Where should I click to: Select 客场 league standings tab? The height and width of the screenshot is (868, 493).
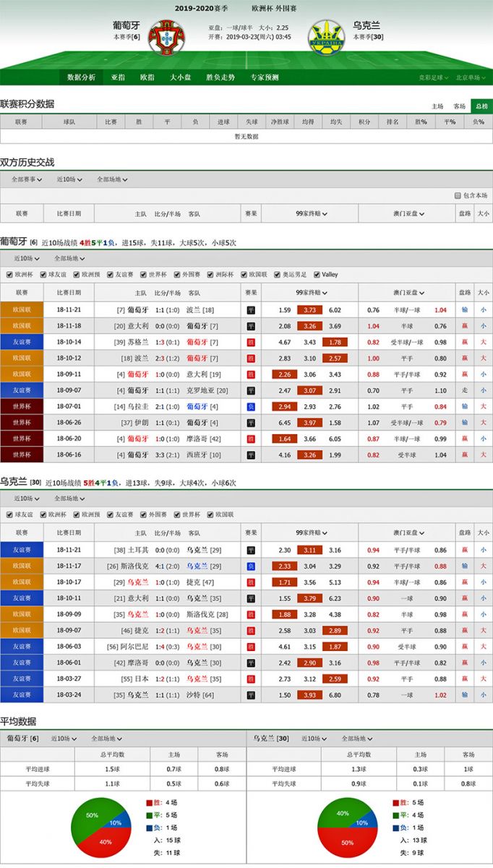(x=460, y=106)
